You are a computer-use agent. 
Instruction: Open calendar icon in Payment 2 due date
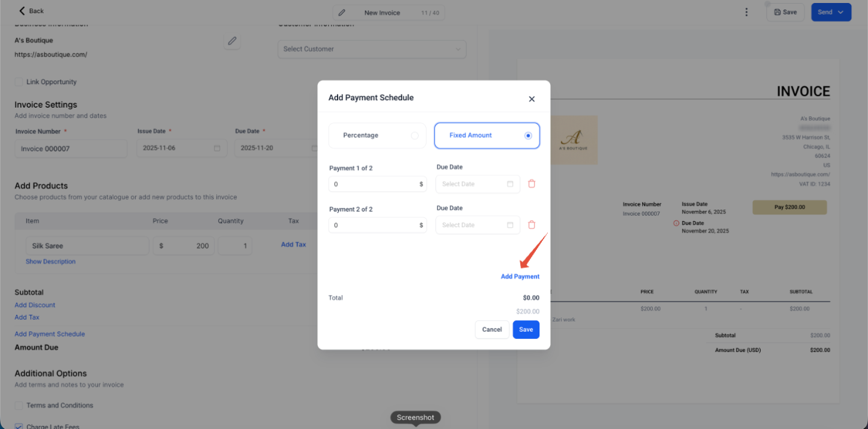(x=510, y=225)
